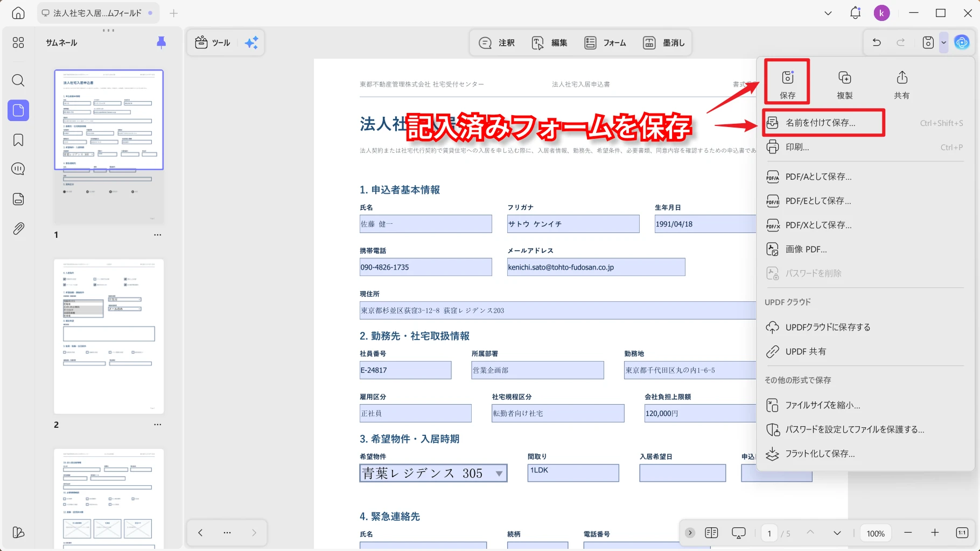This screenshot has width=980, height=551.
Task: Switch to 編集 edit mode
Action: 549,43
